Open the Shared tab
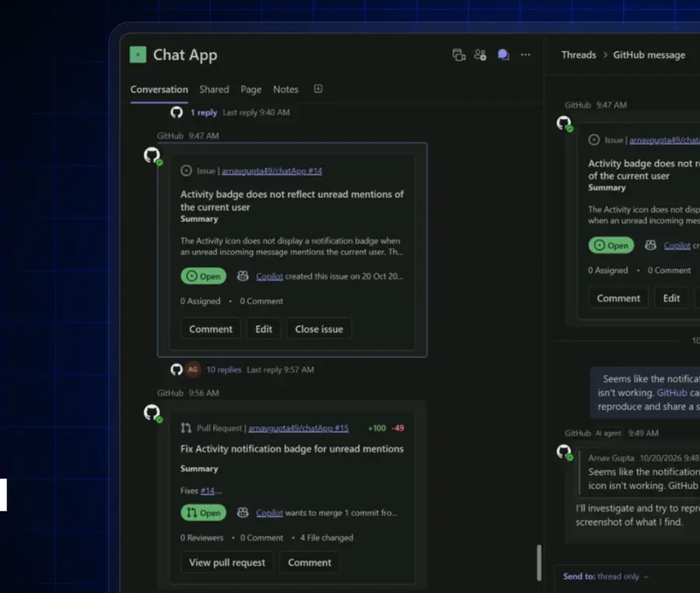Image resolution: width=700 pixels, height=593 pixels. tap(215, 89)
